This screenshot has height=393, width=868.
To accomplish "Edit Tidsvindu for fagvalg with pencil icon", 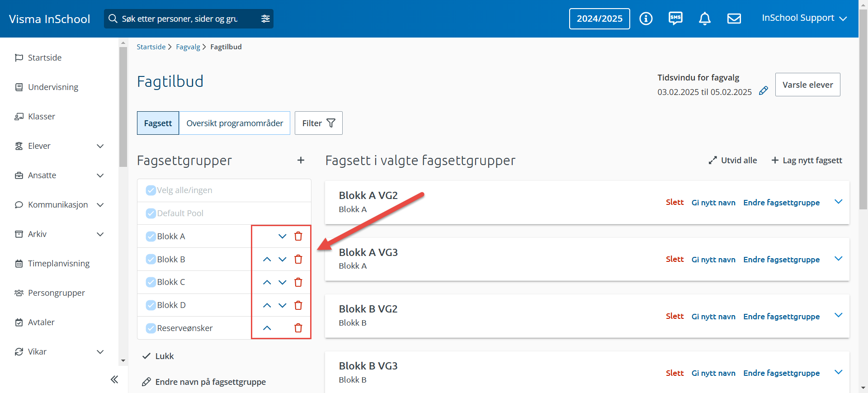I will point(764,90).
